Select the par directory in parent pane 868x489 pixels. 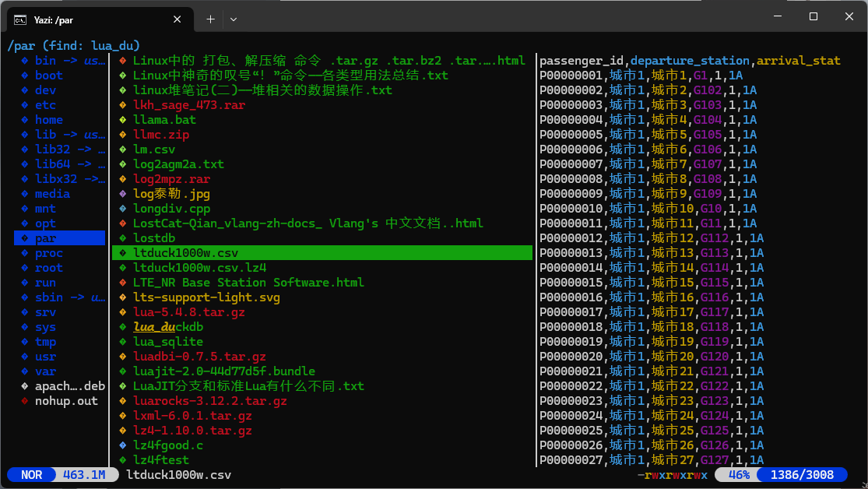[59, 238]
